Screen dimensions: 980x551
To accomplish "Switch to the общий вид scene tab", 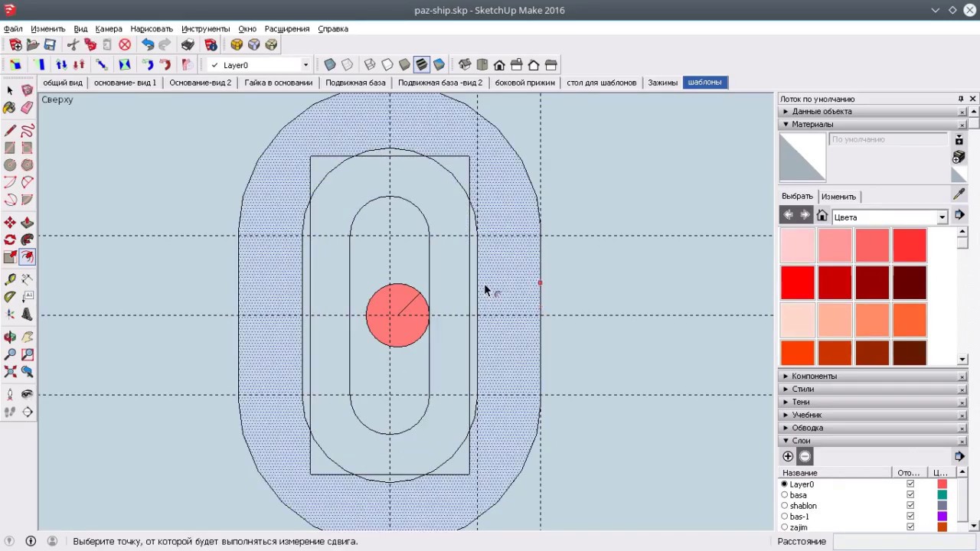I will (x=63, y=83).
